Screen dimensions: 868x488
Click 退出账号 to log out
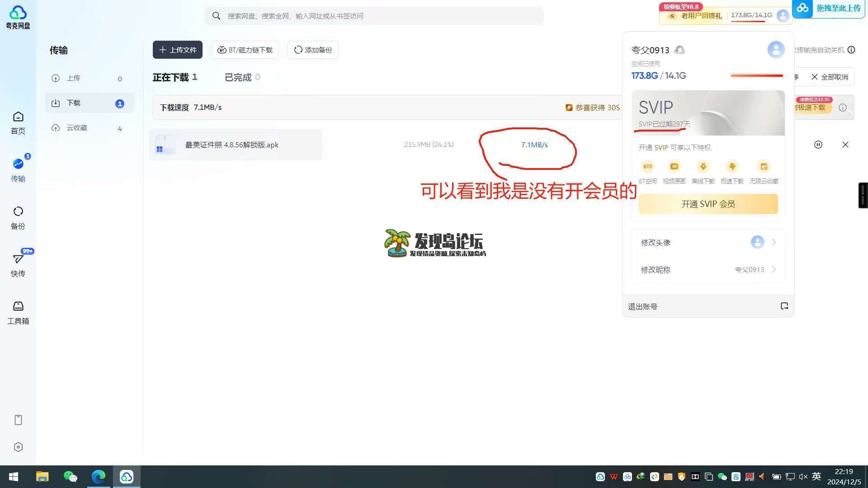point(642,306)
